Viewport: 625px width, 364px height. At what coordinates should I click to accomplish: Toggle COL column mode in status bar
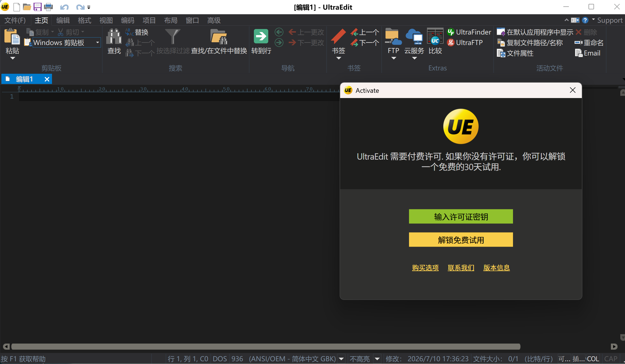point(593,359)
